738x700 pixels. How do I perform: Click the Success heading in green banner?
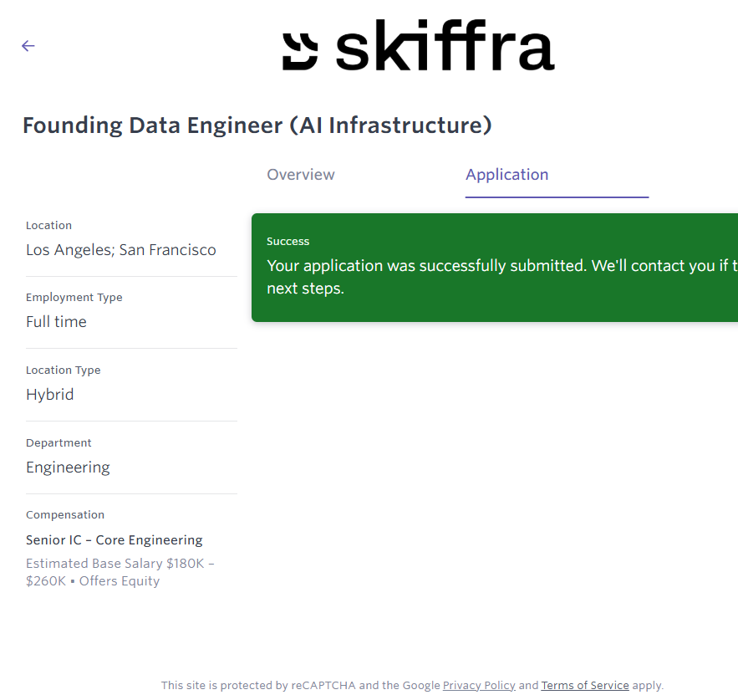coord(288,241)
